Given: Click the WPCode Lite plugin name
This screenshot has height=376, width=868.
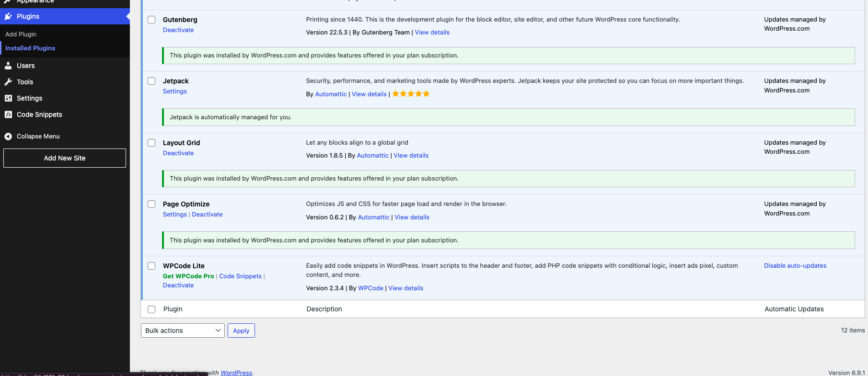Looking at the screenshot, I should (184, 266).
